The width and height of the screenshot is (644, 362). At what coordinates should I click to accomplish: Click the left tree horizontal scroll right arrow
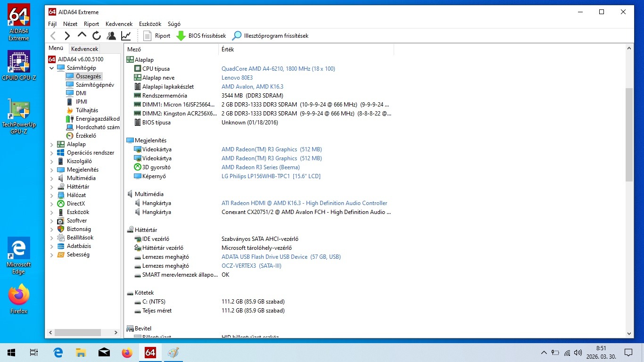tap(116, 333)
